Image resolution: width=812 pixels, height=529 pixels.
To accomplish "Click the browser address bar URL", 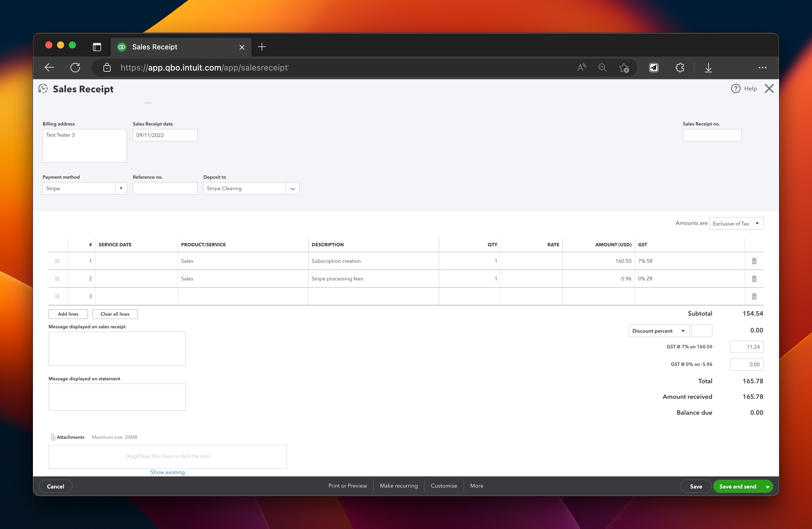I will coord(204,68).
